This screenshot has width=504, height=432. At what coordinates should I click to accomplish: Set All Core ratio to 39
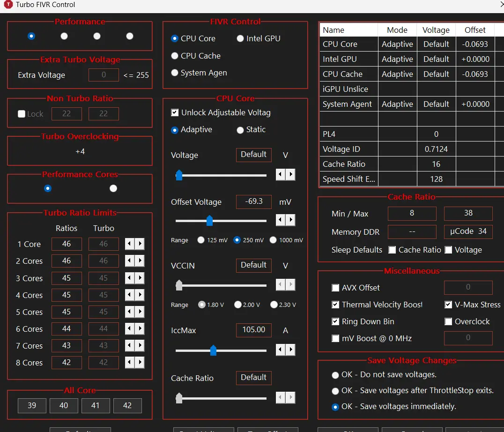click(32, 406)
